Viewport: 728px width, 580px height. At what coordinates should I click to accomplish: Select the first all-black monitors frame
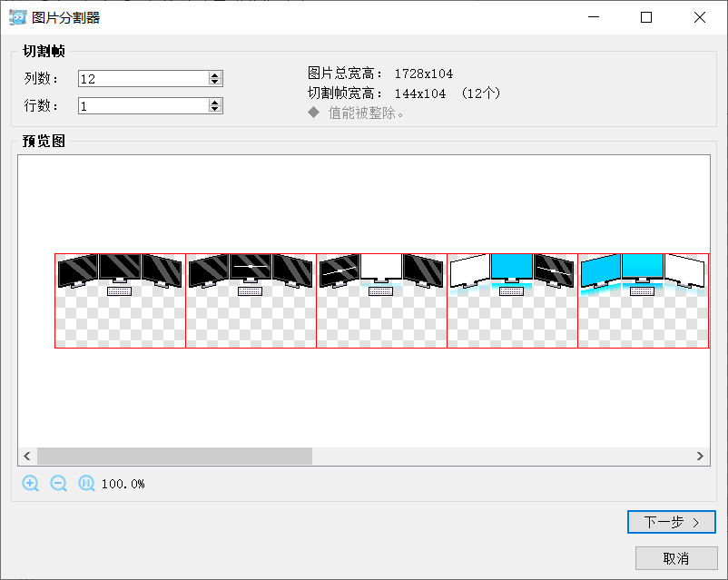click(120, 300)
